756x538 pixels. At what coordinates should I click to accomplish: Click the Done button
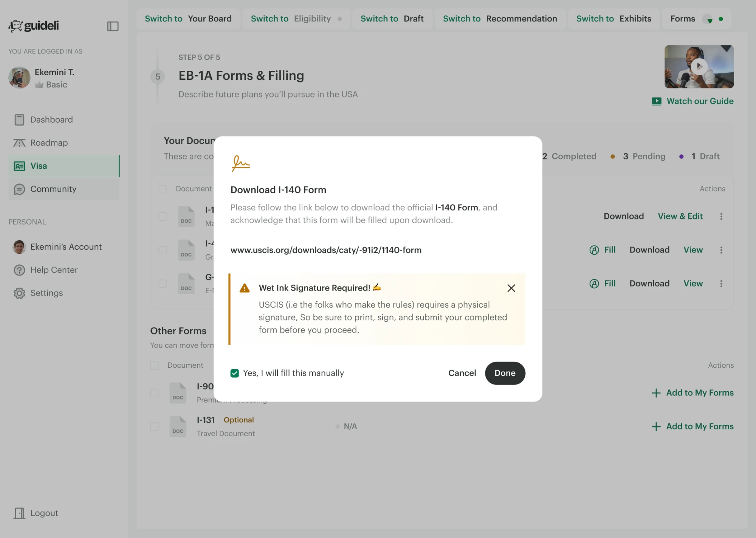pos(505,373)
